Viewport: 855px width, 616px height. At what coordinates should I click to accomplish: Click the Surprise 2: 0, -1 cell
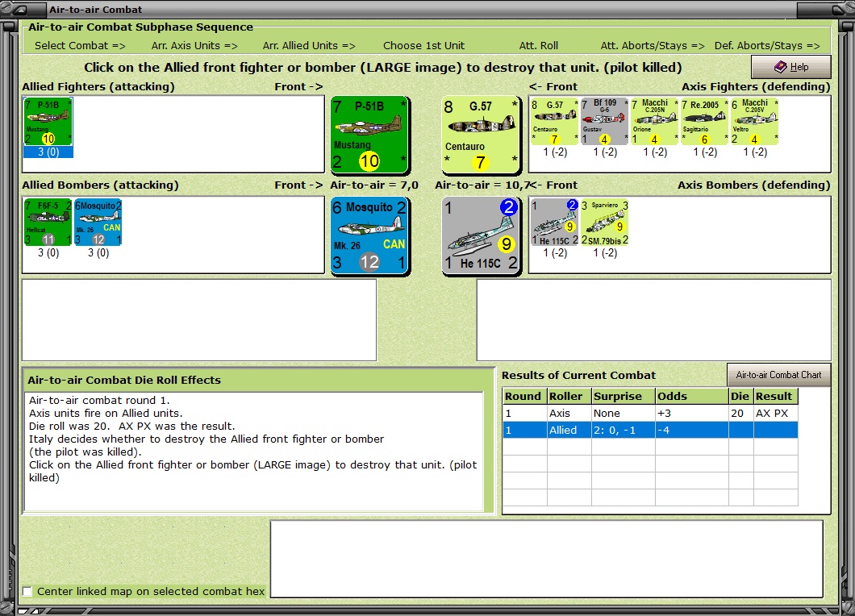click(624, 430)
